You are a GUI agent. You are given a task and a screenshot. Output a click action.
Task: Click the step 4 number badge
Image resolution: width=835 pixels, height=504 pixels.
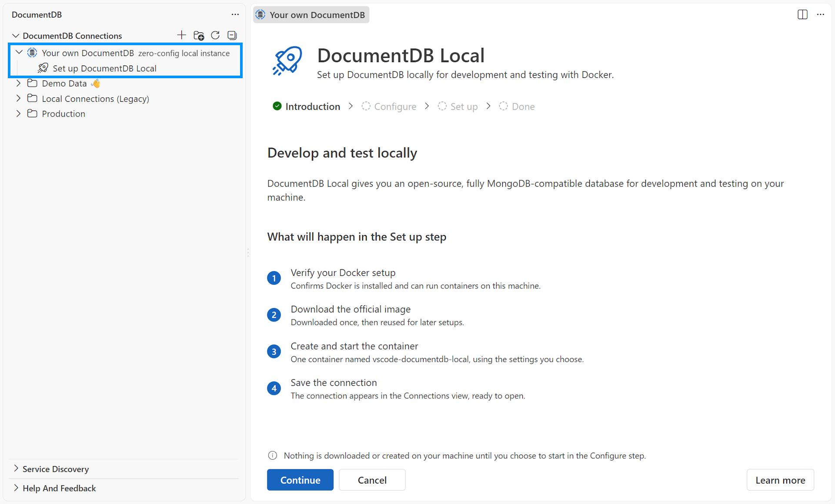tap(274, 388)
